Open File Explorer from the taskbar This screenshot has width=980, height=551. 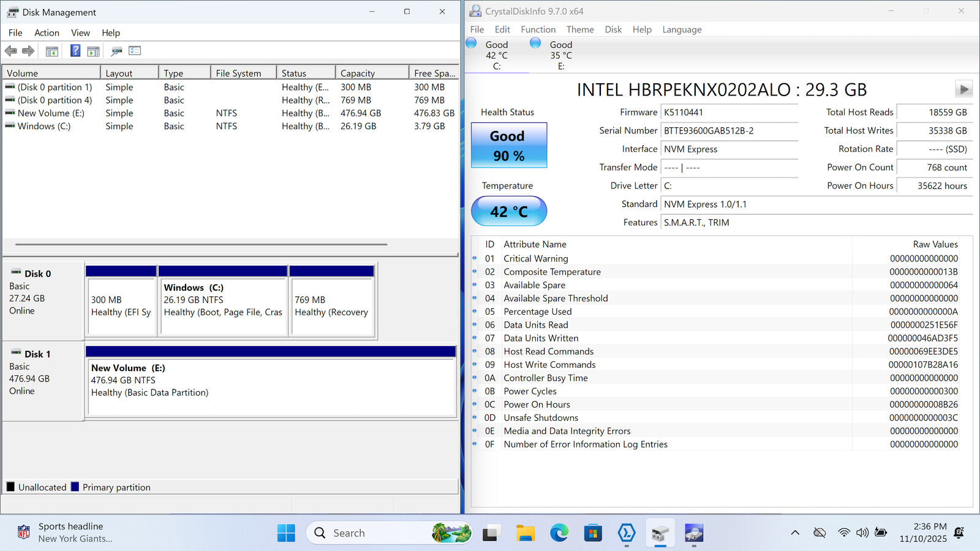pyautogui.click(x=525, y=533)
